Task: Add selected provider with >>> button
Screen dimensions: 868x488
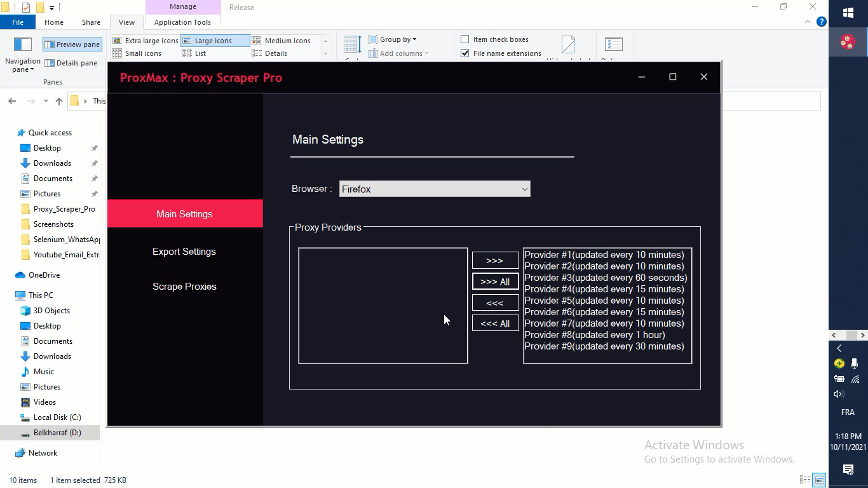Action: [x=495, y=261]
